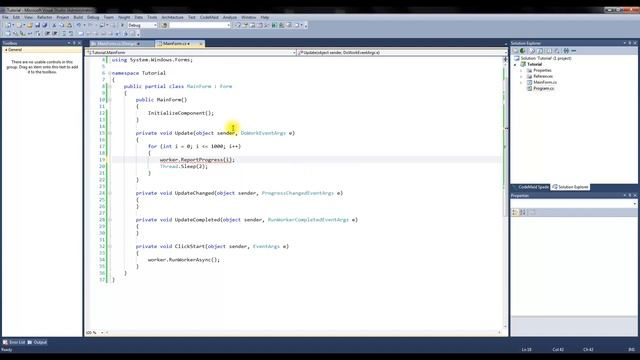Select Program.cs in Solution Explorer

click(543, 88)
